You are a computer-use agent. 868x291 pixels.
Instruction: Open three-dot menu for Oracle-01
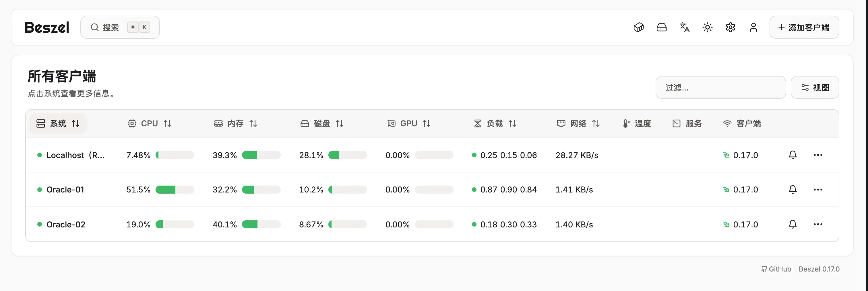click(818, 189)
